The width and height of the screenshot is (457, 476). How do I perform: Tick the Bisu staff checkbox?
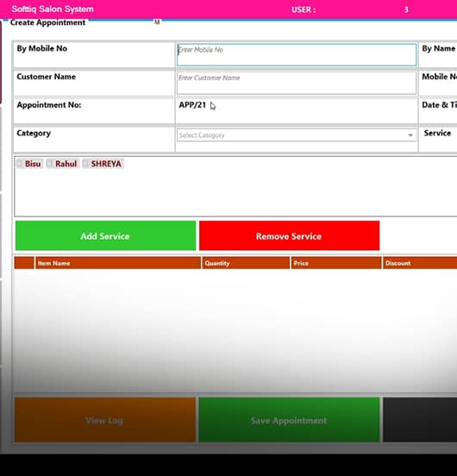[x=20, y=164]
